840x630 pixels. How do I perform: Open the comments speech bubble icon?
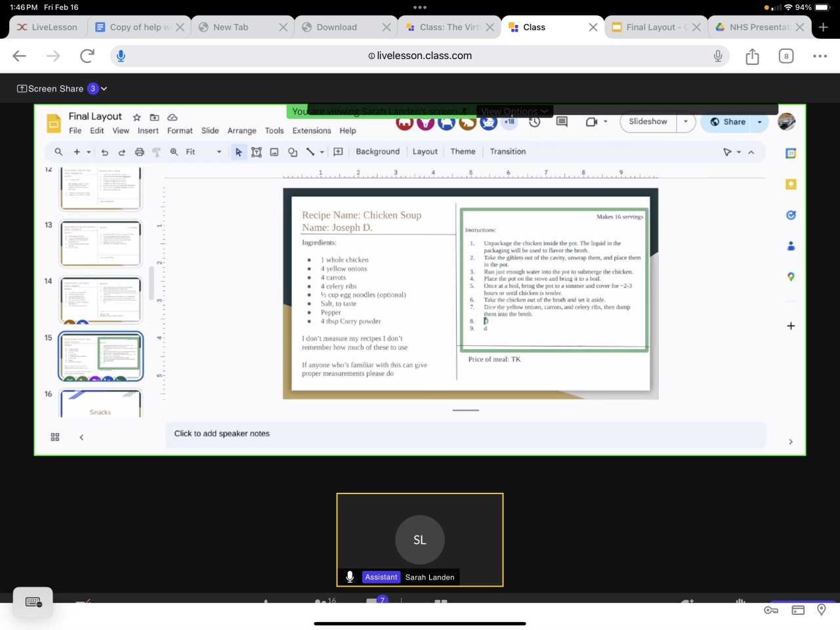coord(562,122)
